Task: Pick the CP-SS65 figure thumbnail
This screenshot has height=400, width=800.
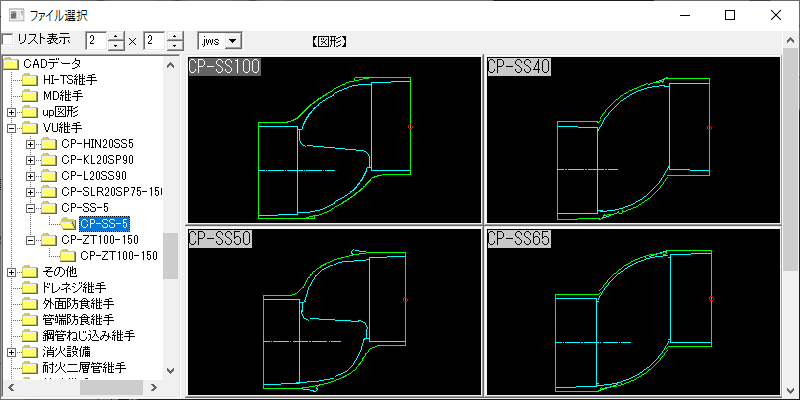Action: pos(634,312)
